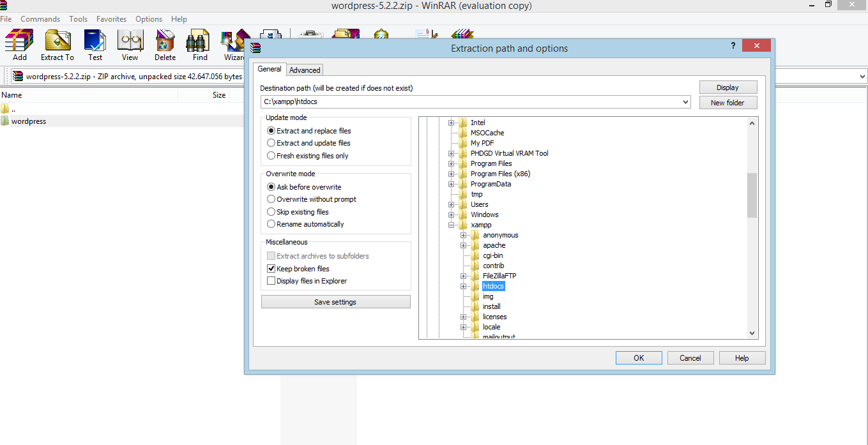
Task: Open the Commands menu
Action: click(40, 19)
